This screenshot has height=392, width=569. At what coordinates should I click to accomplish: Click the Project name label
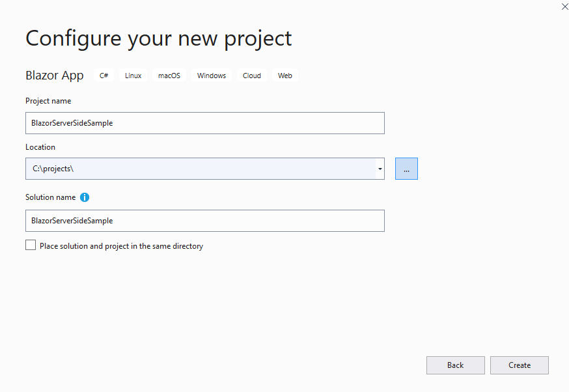tap(48, 101)
